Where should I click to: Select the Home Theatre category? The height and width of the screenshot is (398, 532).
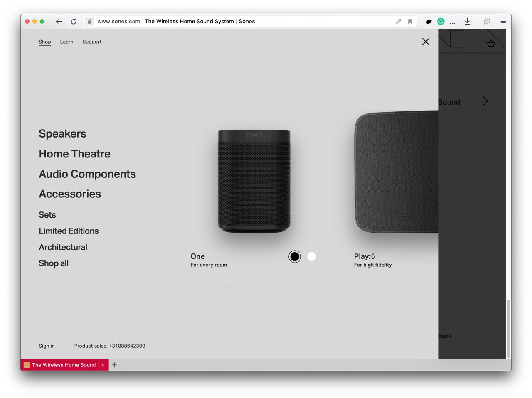click(x=75, y=154)
